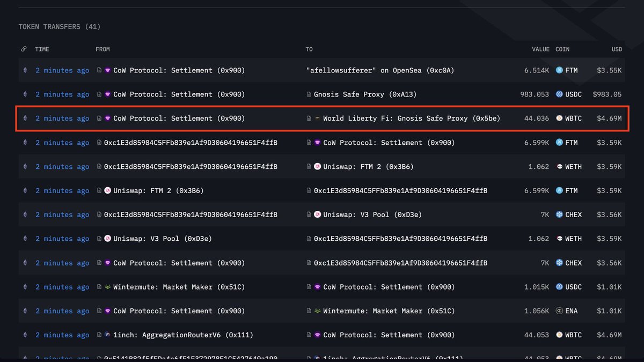This screenshot has width=644, height=362.
Task: Click the $3.55K USD amount
Action: (610, 70)
